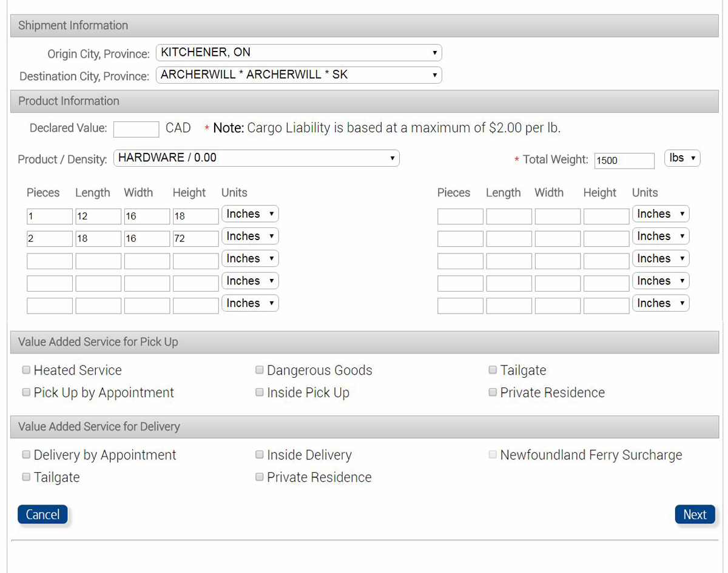Click Length field containing 12

pyautogui.click(x=98, y=216)
